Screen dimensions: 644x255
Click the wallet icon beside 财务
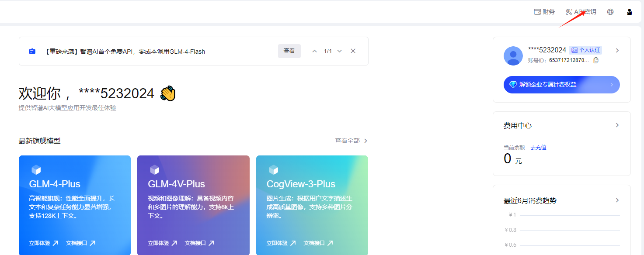[537, 12]
